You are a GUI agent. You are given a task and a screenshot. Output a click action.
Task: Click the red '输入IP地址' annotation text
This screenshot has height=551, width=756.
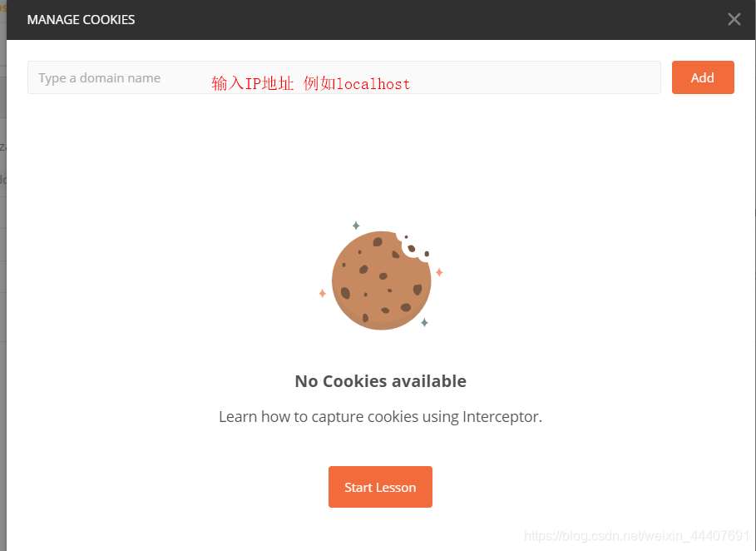click(x=252, y=83)
